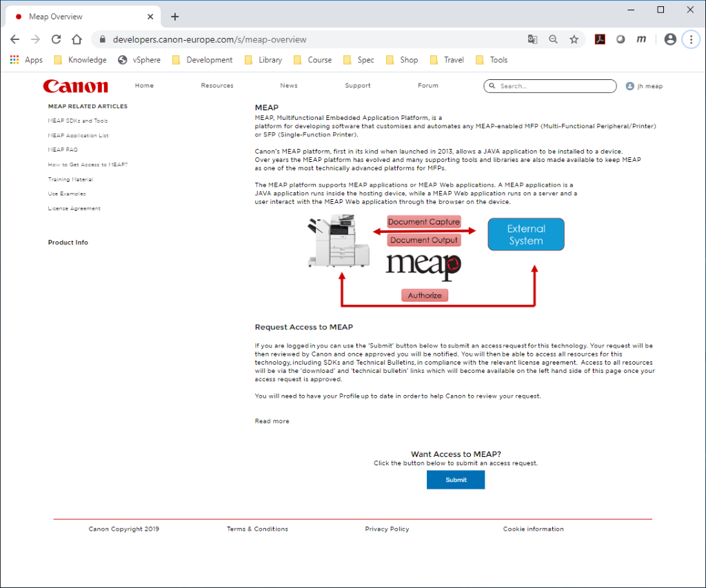This screenshot has width=706, height=588.
Task: Click inside the site search field
Action: pos(549,85)
